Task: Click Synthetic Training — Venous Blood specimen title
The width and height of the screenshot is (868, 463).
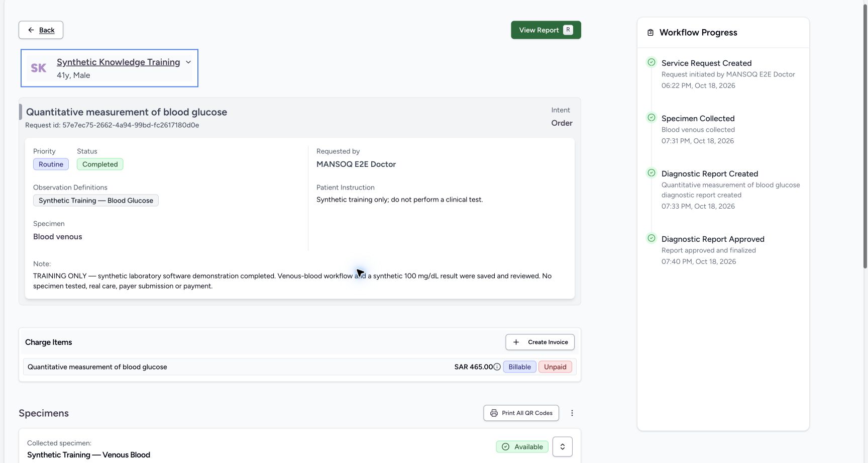Action: click(88, 455)
